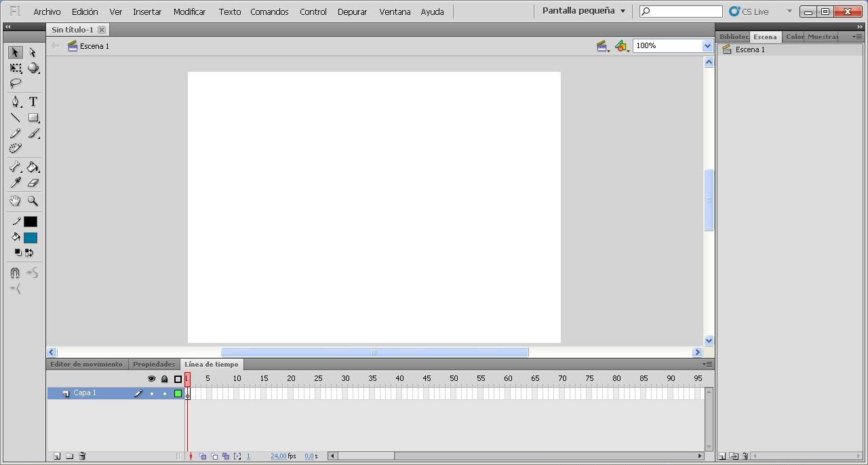Create a new layer in the timeline
The image size is (868, 465).
[x=56, y=456]
